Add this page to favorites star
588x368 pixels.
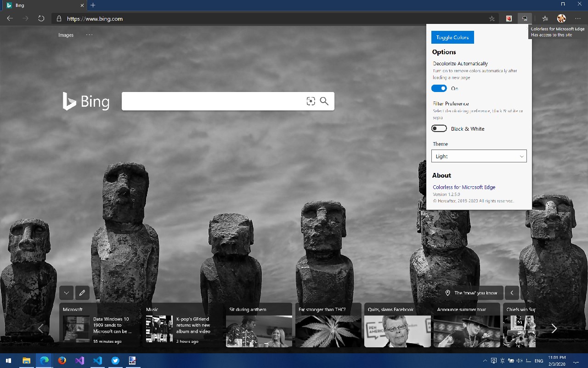click(492, 19)
